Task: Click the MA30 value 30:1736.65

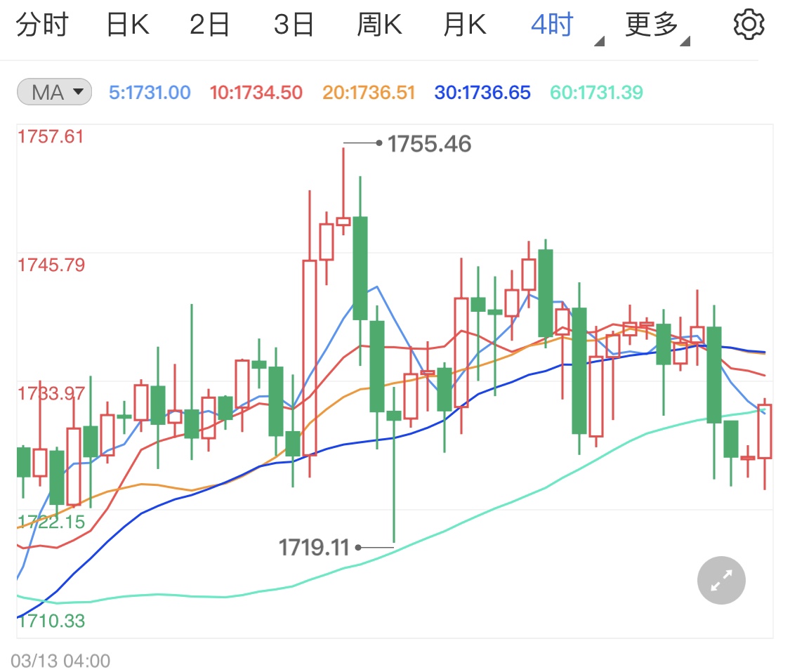Action: (482, 92)
